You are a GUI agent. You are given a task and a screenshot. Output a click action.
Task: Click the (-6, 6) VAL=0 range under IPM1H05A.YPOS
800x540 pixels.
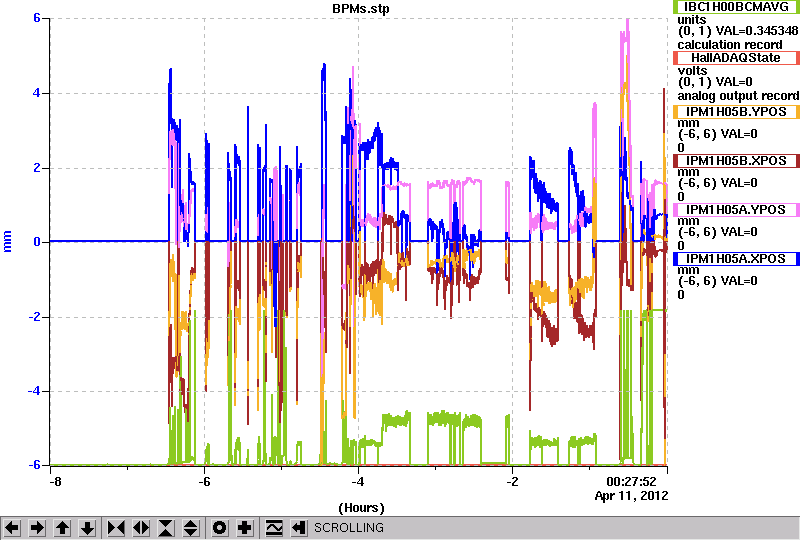pos(717,232)
